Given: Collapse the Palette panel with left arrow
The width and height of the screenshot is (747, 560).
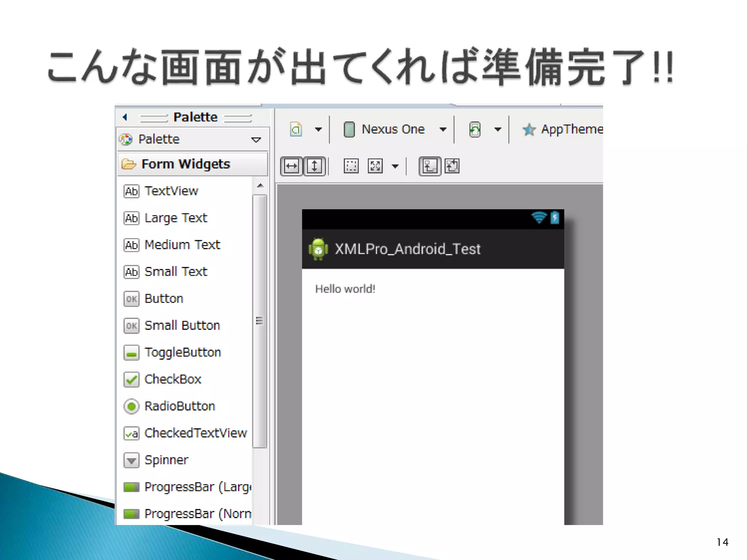Looking at the screenshot, I should pos(125,117).
